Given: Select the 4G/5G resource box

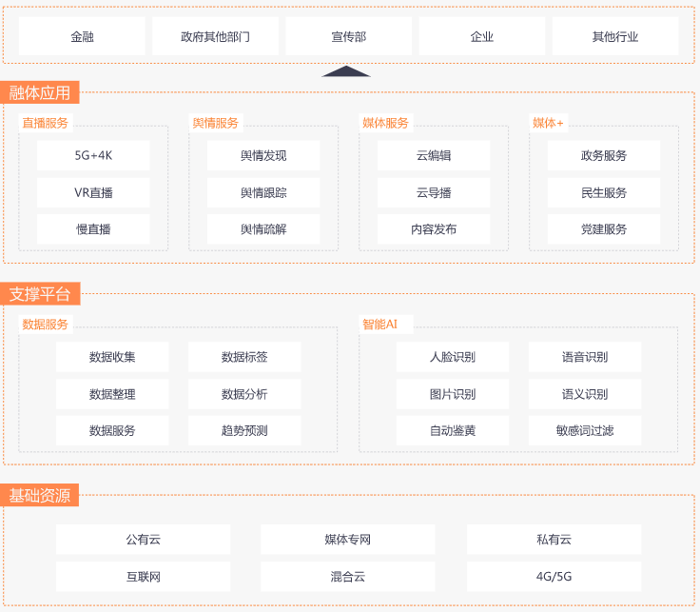Looking at the screenshot, I should (554, 577).
